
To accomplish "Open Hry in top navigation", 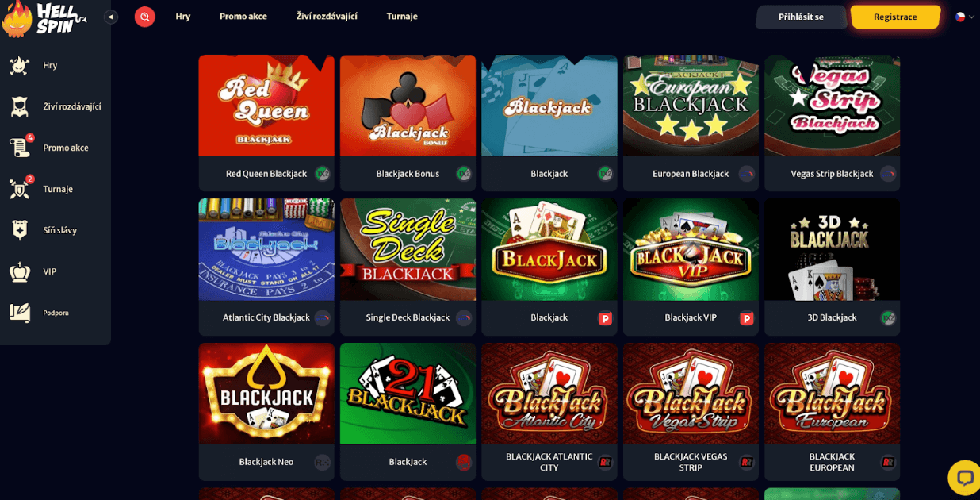I will click(x=183, y=17).
